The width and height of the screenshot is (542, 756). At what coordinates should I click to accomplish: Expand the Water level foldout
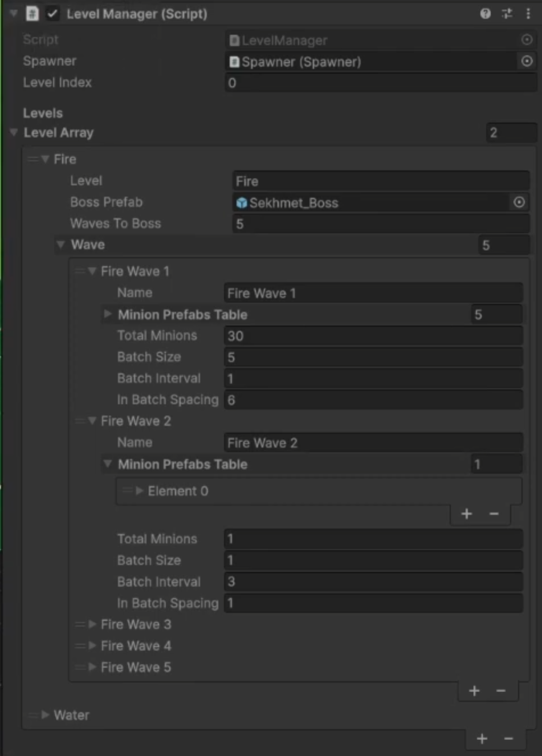pyautogui.click(x=45, y=715)
